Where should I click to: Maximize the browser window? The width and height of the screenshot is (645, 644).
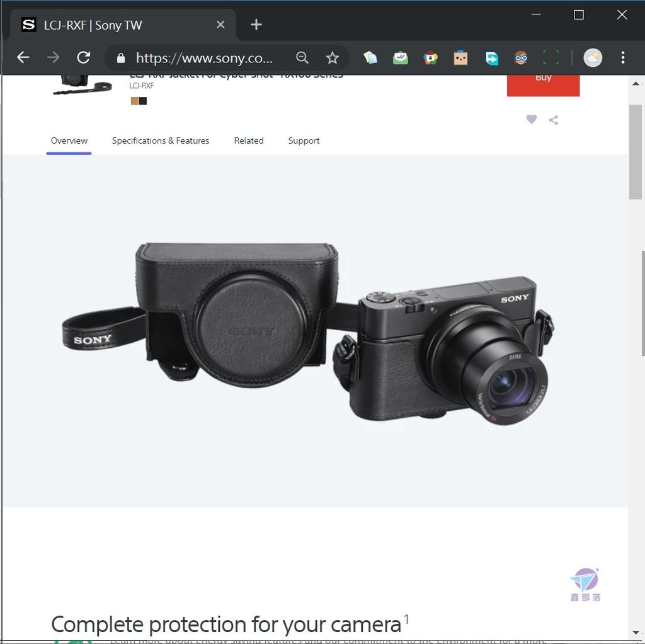click(579, 15)
